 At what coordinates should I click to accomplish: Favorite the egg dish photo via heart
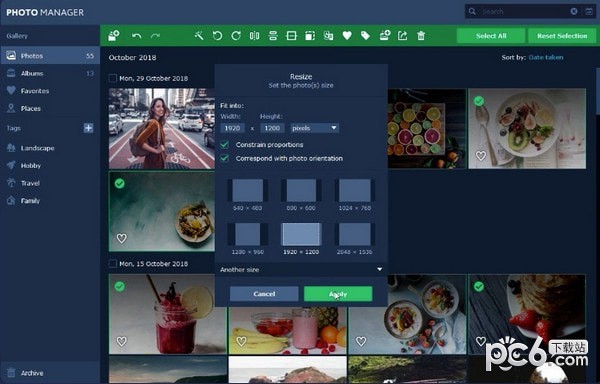click(122, 239)
